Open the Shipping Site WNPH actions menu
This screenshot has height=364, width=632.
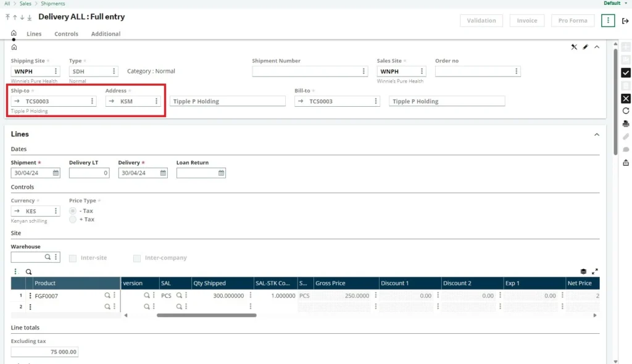pos(56,72)
